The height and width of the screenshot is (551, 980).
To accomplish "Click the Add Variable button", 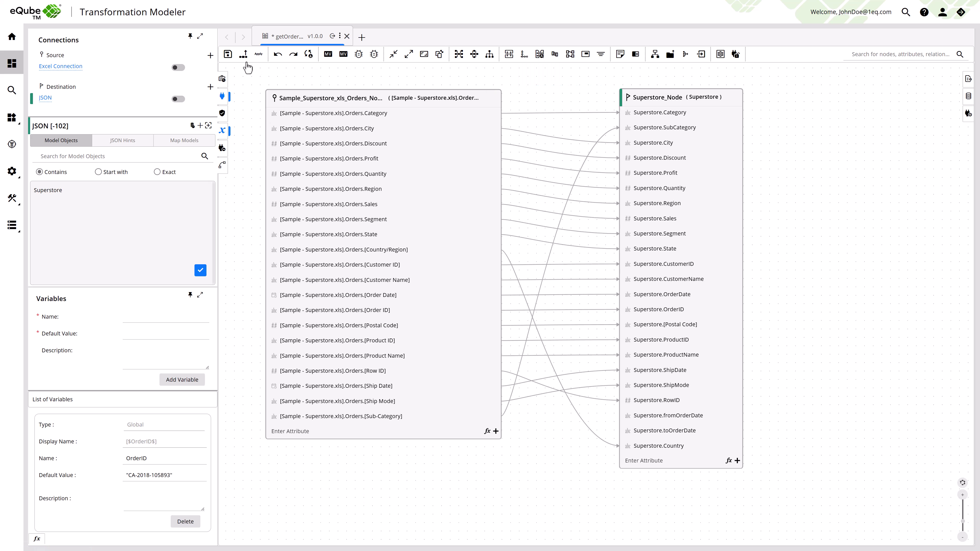I will pyautogui.click(x=182, y=380).
